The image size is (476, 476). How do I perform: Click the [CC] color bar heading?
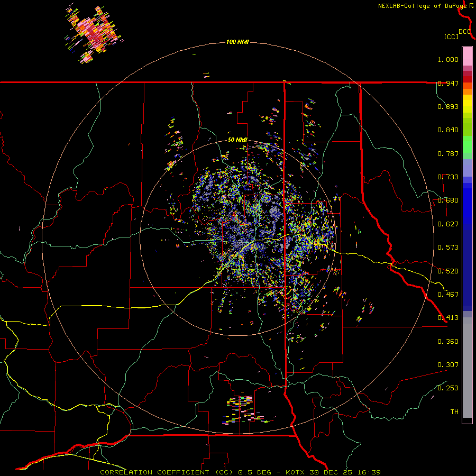(451, 36)
